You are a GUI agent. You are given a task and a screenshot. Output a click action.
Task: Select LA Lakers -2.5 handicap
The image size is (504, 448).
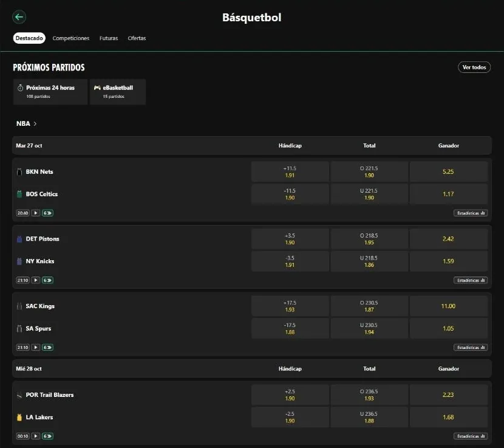click(x=290, y=417)
